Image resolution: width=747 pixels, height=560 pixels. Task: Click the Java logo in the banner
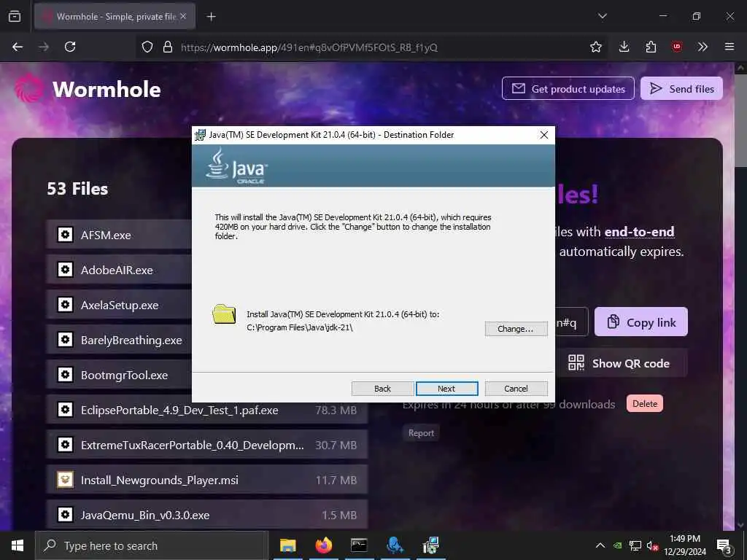pos(236,166)
